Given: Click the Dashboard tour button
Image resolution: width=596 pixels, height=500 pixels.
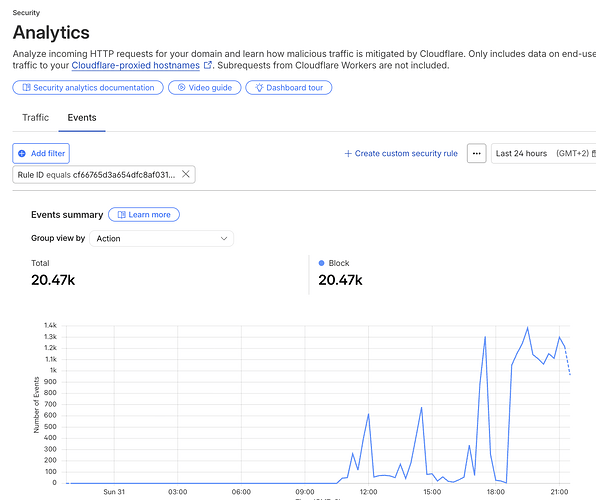Looking at the screenshot, I should [289, 87].
